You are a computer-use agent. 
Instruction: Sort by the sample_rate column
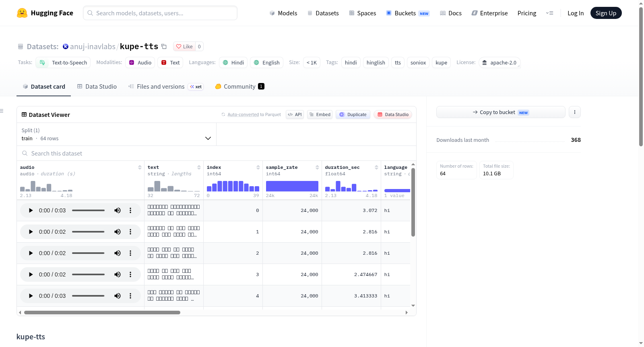[317, 167]
